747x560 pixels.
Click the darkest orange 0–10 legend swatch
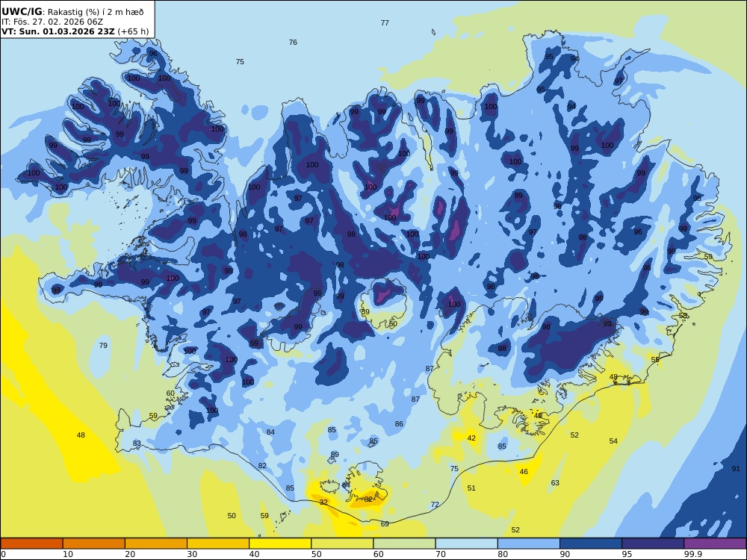click(31, 544)
